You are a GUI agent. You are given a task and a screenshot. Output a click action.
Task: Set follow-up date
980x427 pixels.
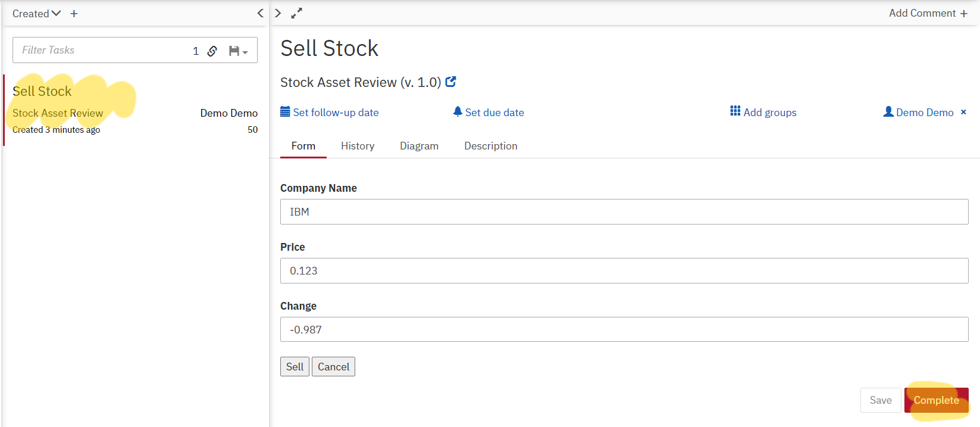click(x=330, y=112)
